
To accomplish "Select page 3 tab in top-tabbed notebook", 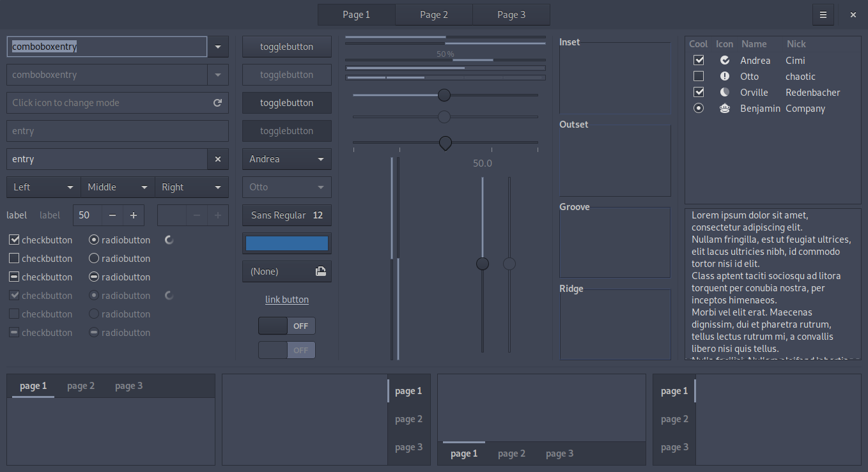I will coord(128,386).
